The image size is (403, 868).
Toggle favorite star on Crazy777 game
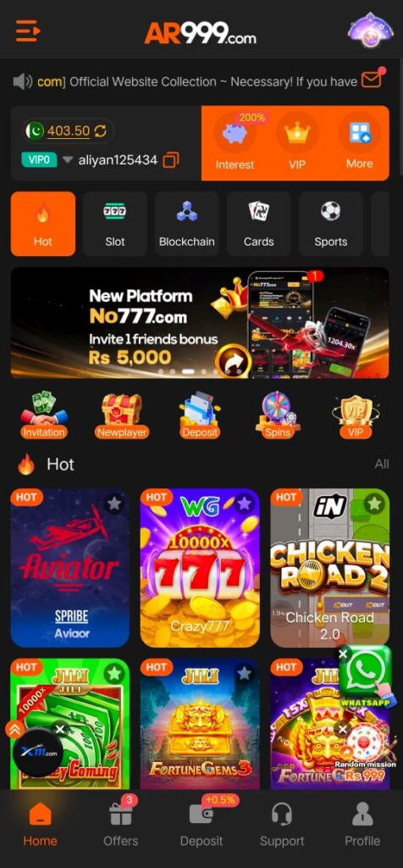pyautogui.click(x=244, y=504)
